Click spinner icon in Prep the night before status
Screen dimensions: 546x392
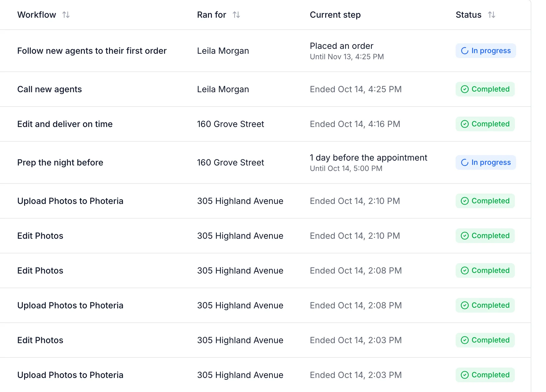[x=465, y=162]
